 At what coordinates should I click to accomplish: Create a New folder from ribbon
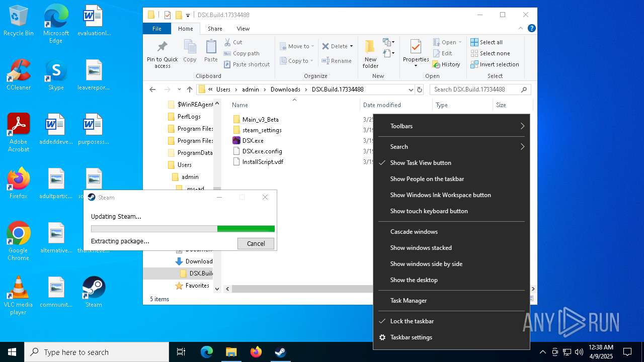click(370, 54)
